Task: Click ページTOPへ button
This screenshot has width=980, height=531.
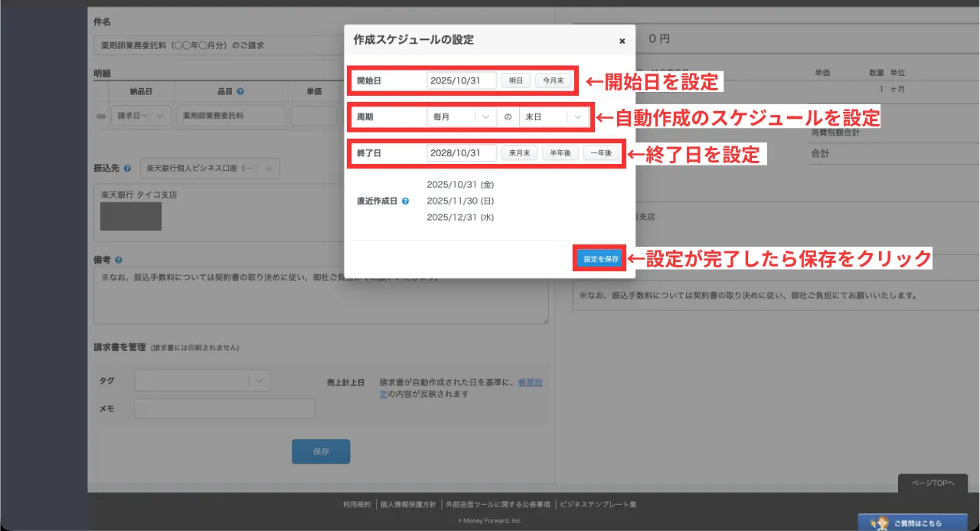Action: tap(933, 483)
